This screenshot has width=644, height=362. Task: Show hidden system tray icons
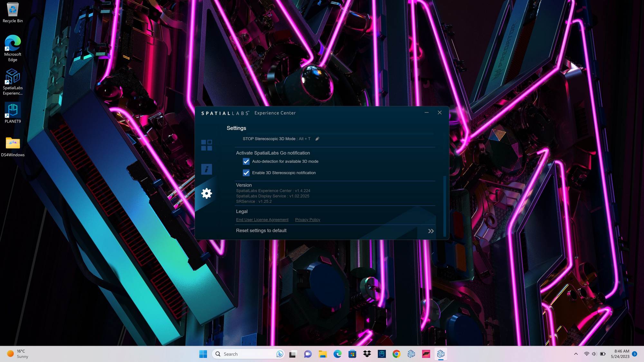pos(576,354)
